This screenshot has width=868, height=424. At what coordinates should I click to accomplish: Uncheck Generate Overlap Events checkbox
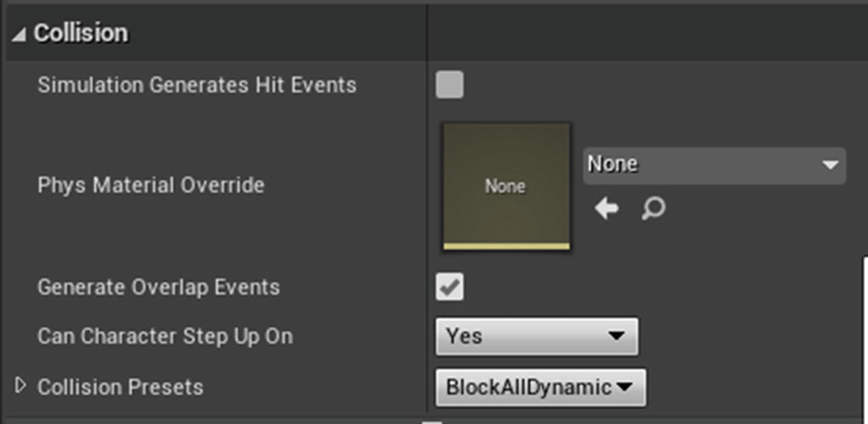point(450,287)
